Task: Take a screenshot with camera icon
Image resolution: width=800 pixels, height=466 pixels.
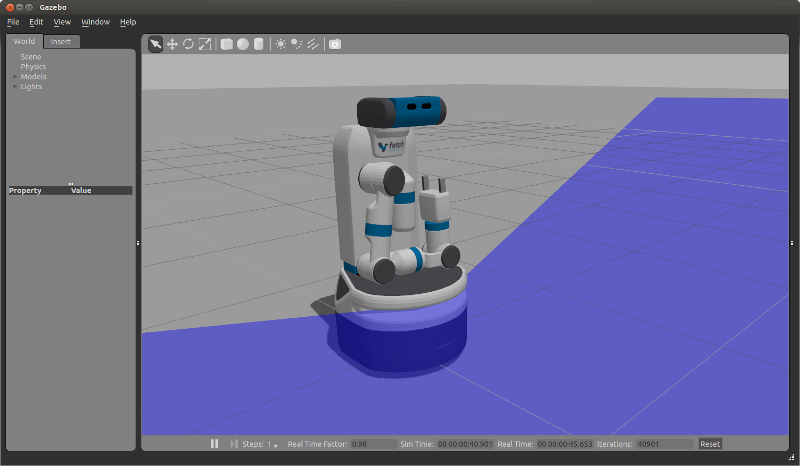Action: [335, 44]
